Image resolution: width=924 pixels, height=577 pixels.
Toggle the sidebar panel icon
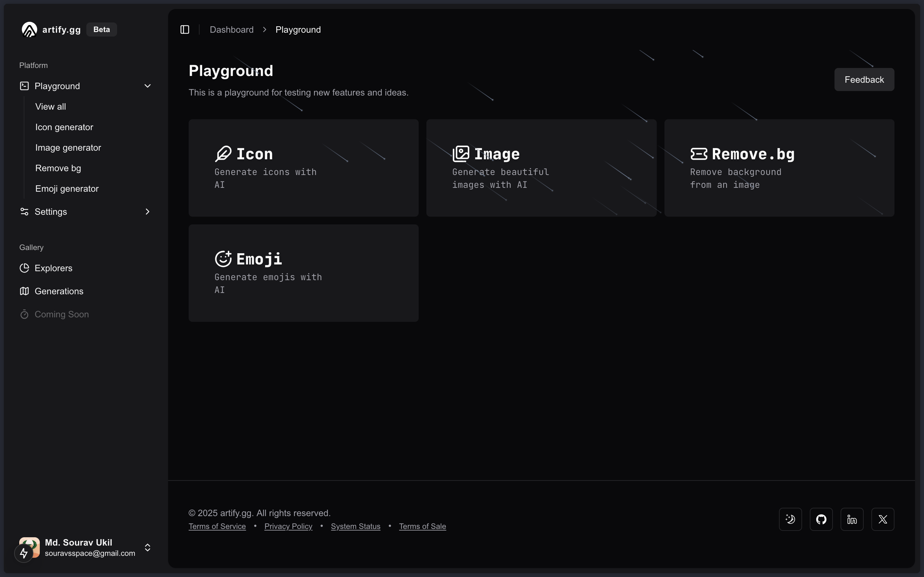click(185, 29)
